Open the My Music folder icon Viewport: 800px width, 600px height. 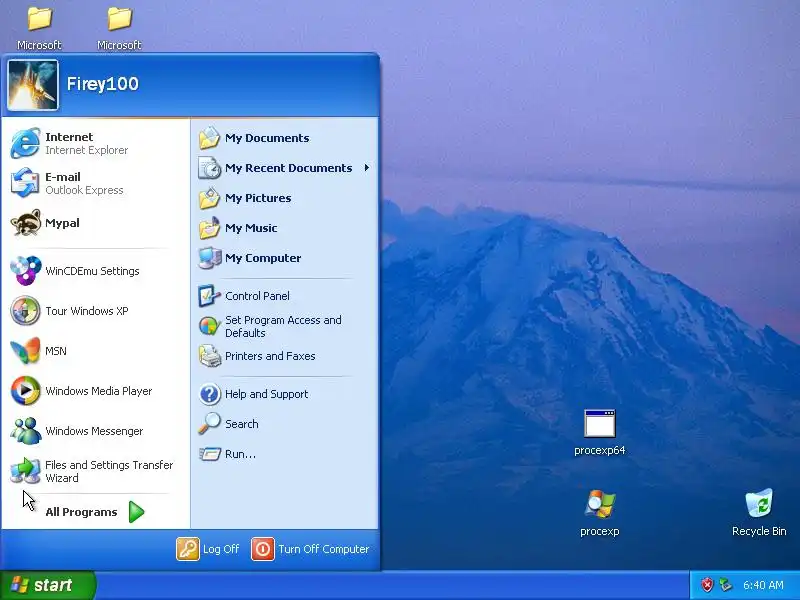click(x=210, y=228)
